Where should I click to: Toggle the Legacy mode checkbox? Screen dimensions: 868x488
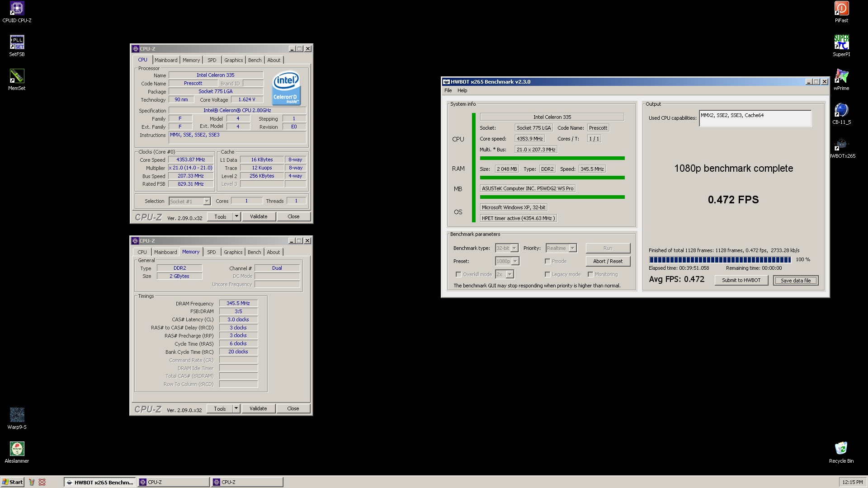pyautogui.click(x=547, y=274)
